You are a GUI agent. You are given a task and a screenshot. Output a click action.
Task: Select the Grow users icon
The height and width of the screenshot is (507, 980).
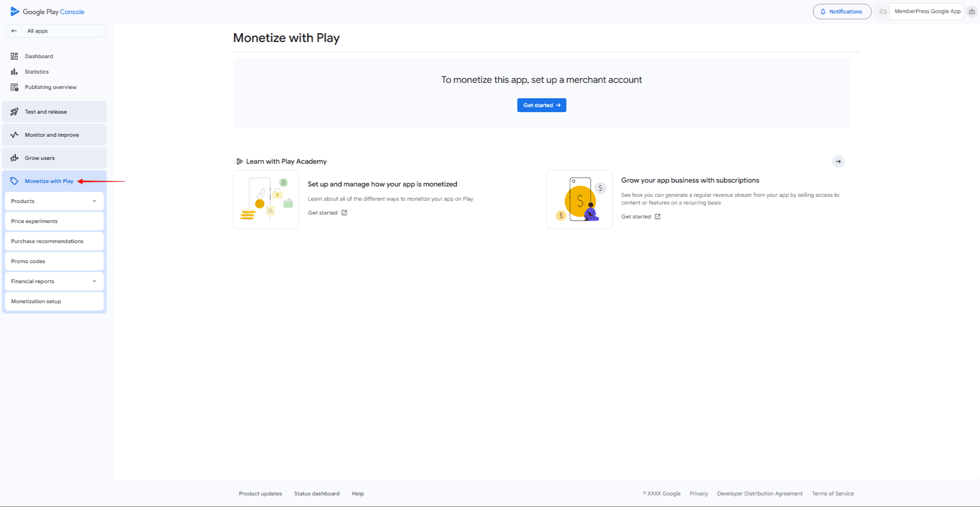click(14, 158)
